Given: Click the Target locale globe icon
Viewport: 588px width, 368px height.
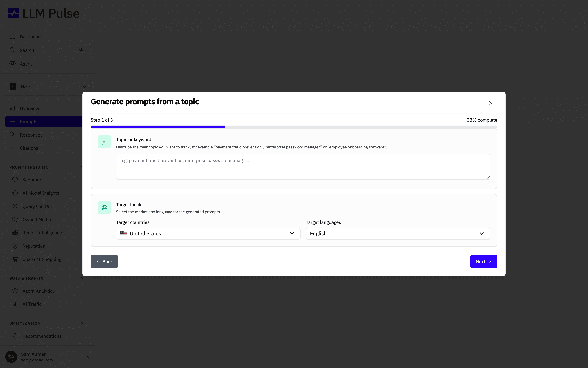Looking at the screenshot, I should click(x=105, y=208).
